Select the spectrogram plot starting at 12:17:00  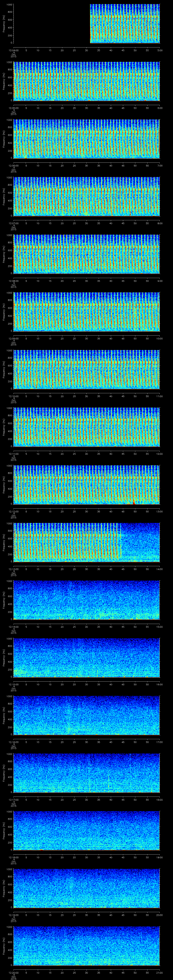click(x=87, y=773)
